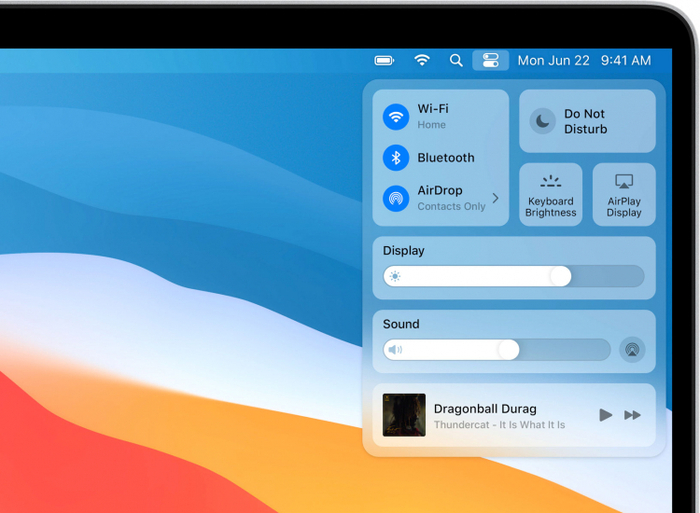700x513 pixels.
Task: Click the Do Not Disturb label
Action: pos(586,121)
